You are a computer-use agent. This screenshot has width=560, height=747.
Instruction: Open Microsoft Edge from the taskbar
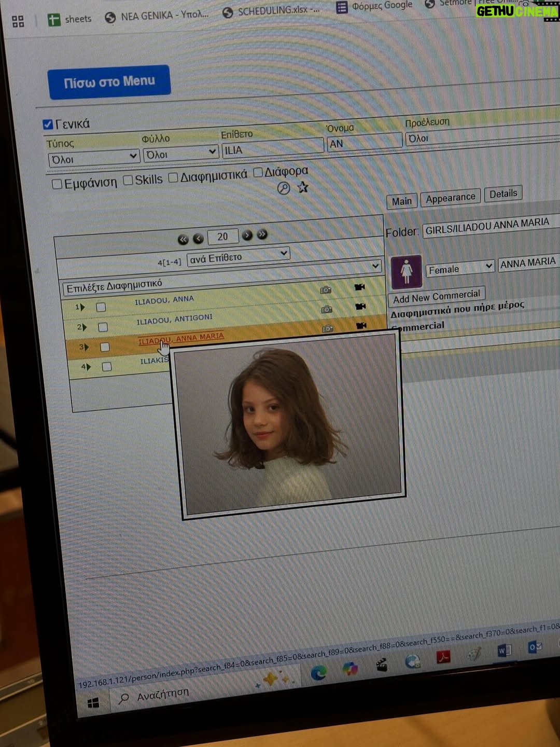coord(318,673)
